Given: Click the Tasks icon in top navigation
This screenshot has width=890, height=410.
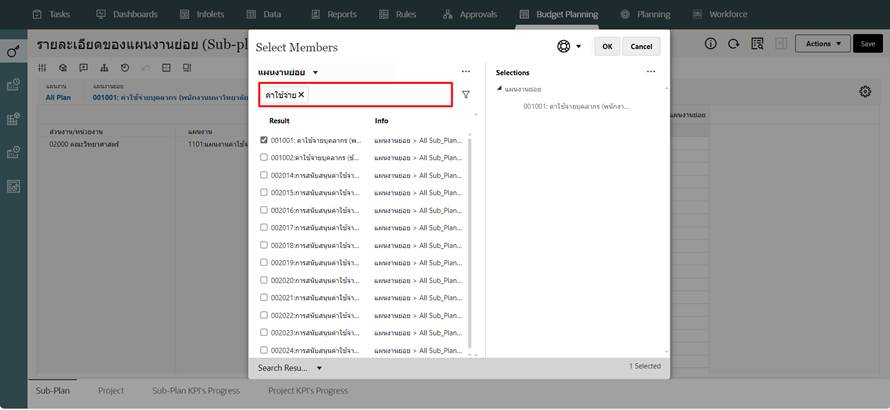Looking at the screenshot, I should pyautogui.click(x=37, y=14).
